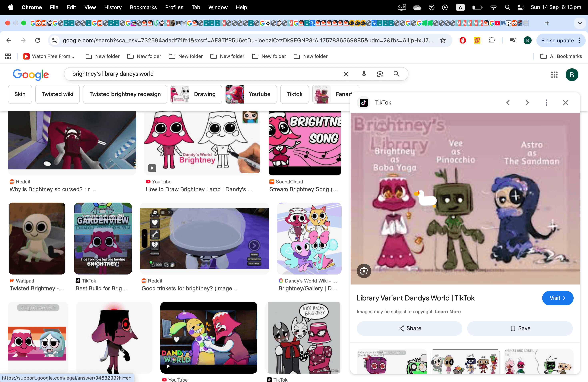Open 'Library Variant Dandys World | TikTok' title
The image size is (588, 382).
pyautogui.click(x=416, y=298)
